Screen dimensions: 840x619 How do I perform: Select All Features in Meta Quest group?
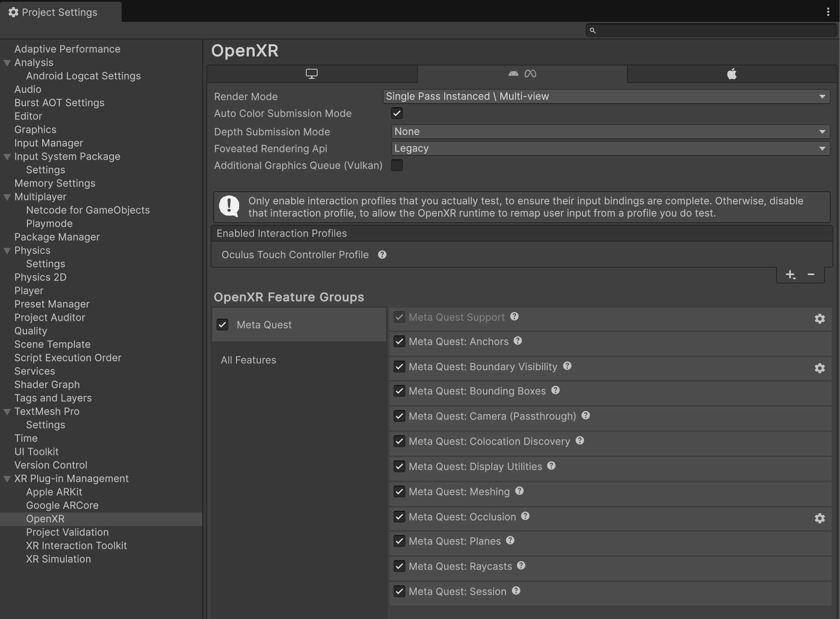(248, 360)
